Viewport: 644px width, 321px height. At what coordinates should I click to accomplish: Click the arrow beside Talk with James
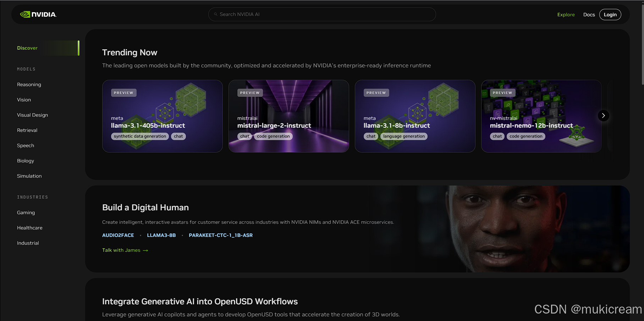(145, 250)
